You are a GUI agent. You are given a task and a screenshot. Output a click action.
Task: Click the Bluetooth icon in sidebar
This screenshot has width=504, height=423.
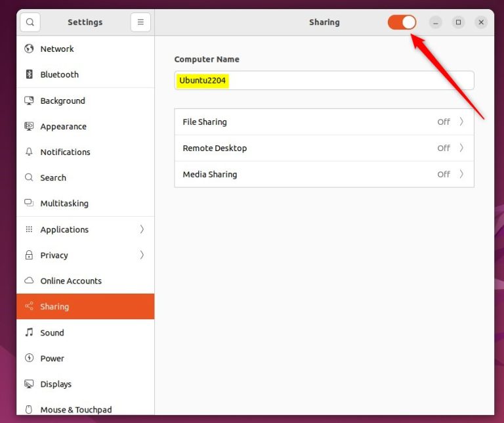(x=29, y=74)
